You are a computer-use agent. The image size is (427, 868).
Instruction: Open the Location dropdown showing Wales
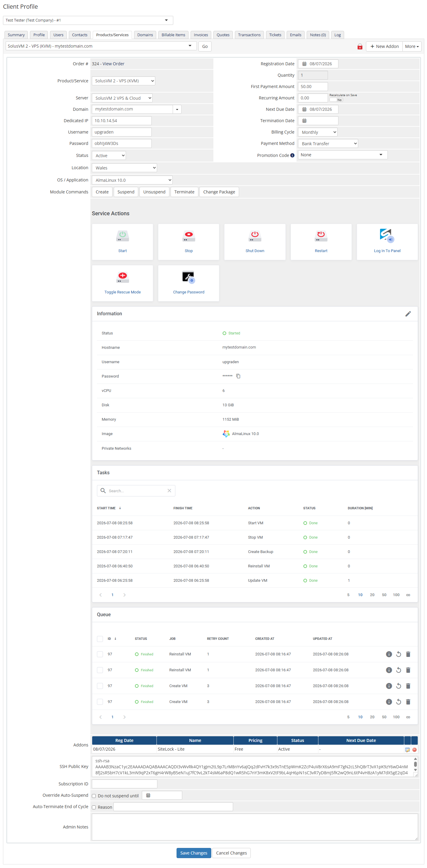pyautogui.click(x=124, y=168)
